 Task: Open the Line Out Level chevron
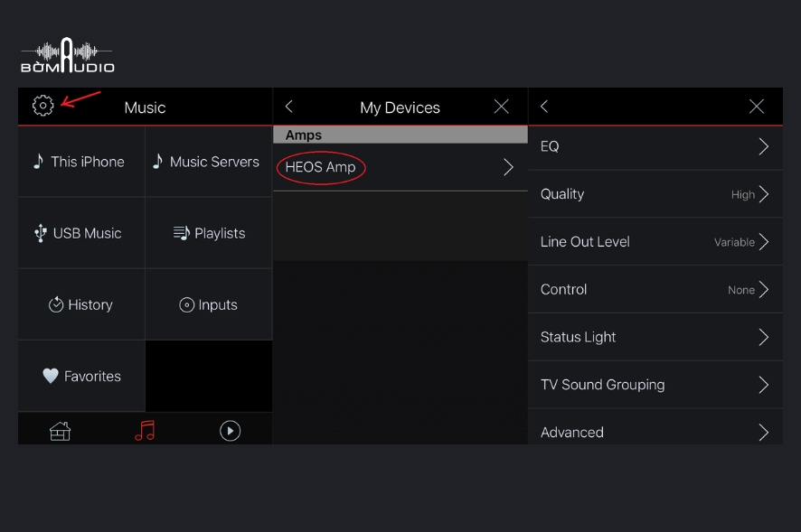(x=764, y=241)
